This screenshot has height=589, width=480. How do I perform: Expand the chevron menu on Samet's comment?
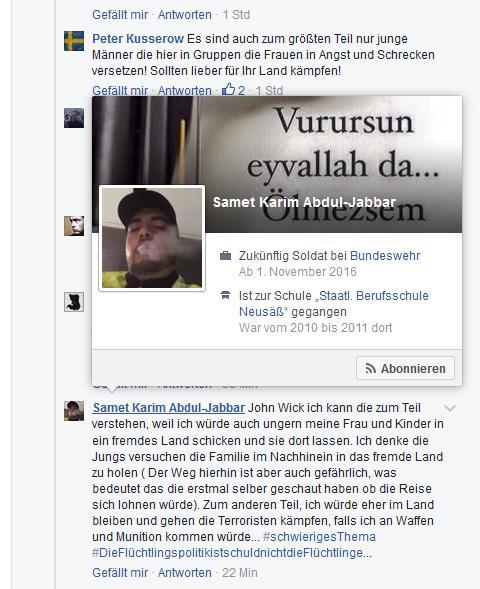click(450, 408)
